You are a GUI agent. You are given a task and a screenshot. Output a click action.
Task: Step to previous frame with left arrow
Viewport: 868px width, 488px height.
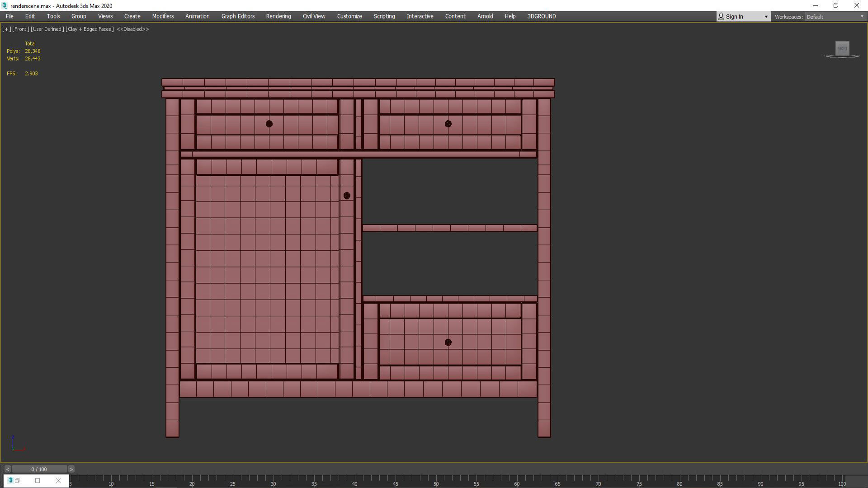point(7,469)
